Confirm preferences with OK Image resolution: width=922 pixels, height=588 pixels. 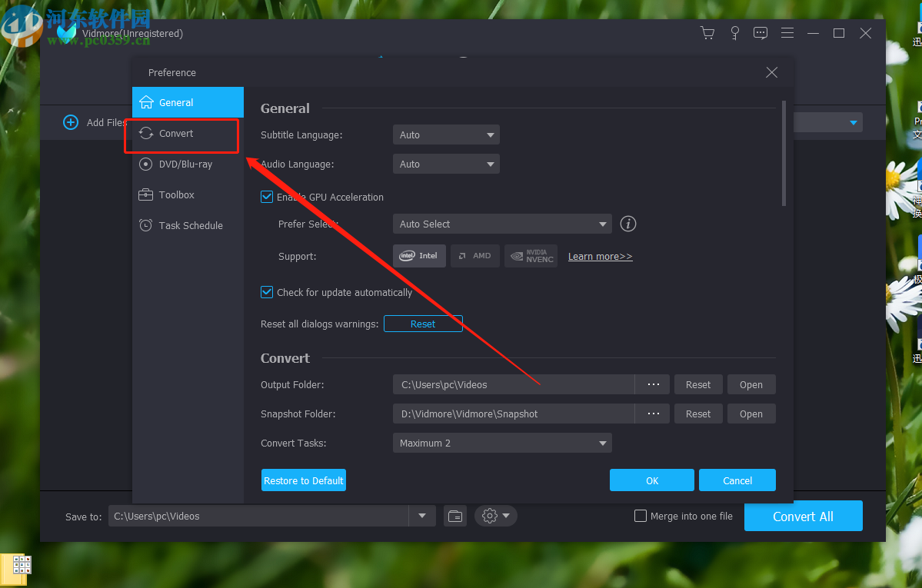(x=652, y=480)
